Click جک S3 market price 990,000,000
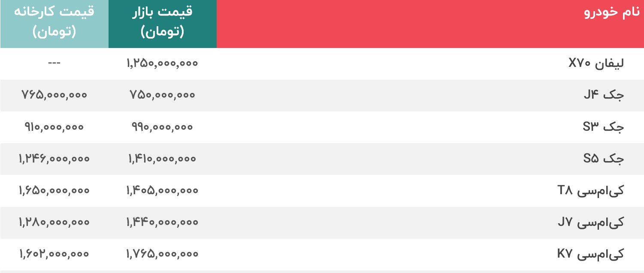The height and width of the screenshot is (273, 644). (163, 127)
